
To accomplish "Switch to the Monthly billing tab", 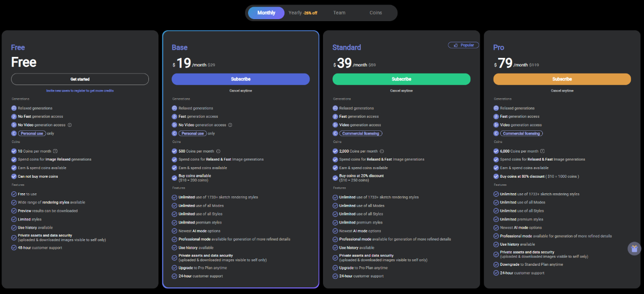I will coord(266,13).
